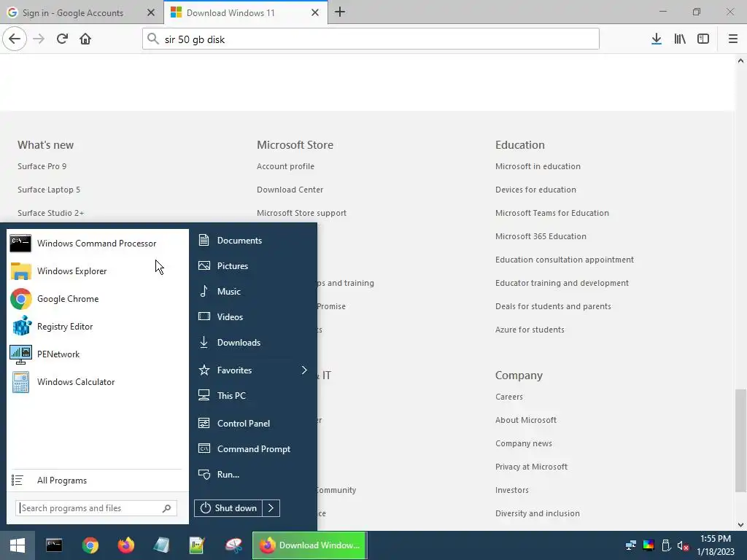Screen dimensions: 747x560
Task: Click USB safely remove tray icon
Action: pyautogui.click(x=666, y=545)
